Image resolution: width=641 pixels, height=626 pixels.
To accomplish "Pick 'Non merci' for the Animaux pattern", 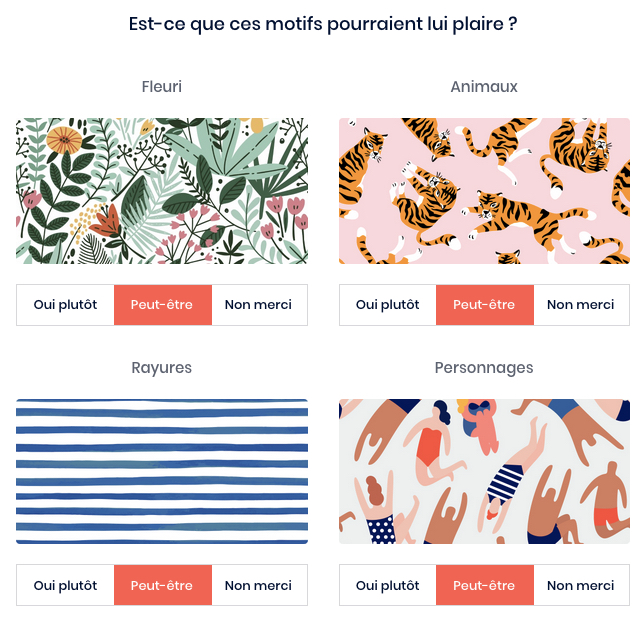I will 580,305.
